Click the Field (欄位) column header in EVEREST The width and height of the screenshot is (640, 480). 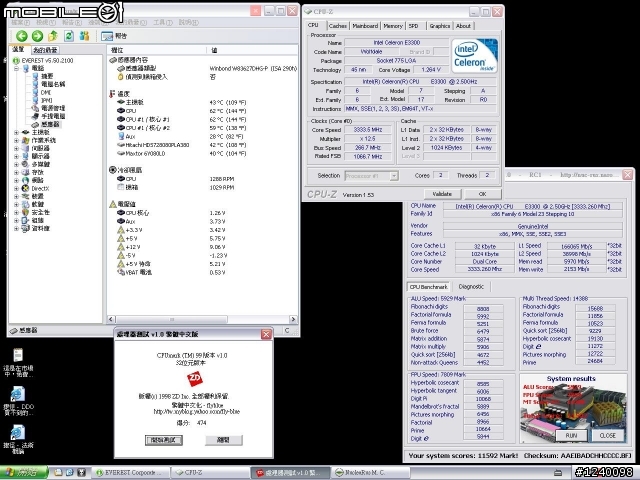pyautogui.click(x=157, y=50)
